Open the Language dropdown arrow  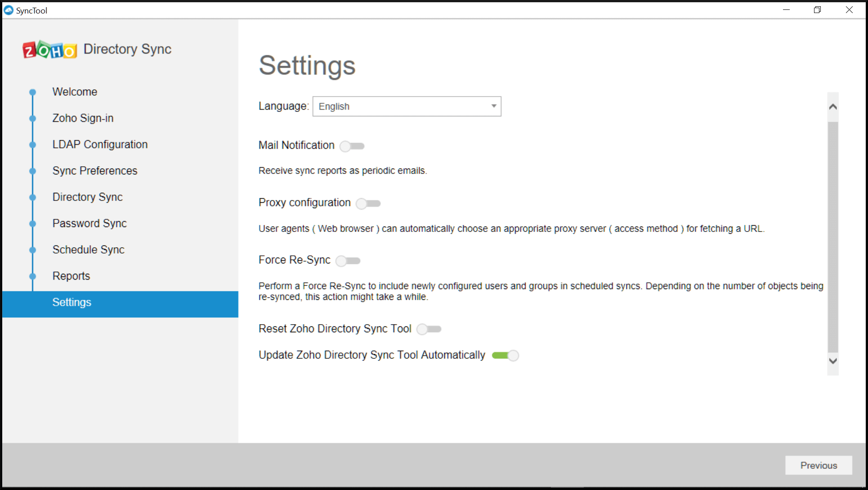click(493, 107)
